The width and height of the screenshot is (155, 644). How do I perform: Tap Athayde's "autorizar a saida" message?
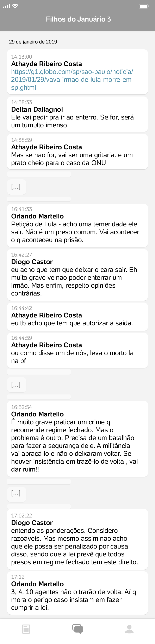77,316
